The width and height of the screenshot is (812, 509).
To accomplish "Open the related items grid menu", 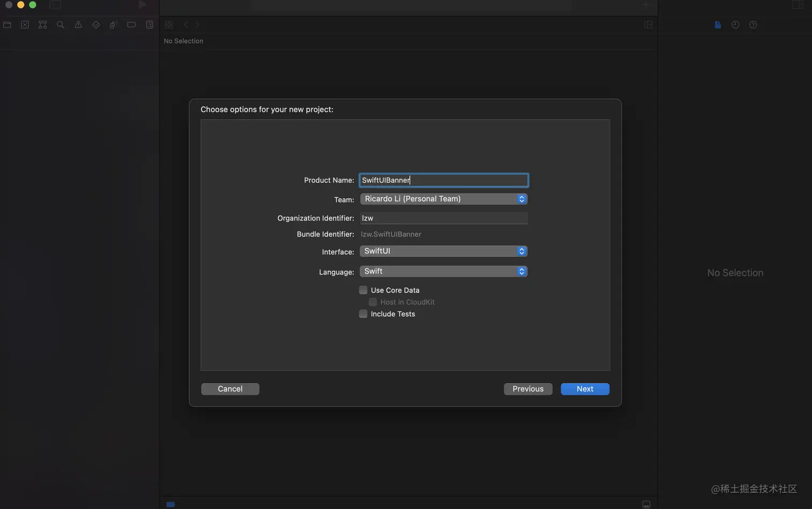I will [x=169, y=25].
